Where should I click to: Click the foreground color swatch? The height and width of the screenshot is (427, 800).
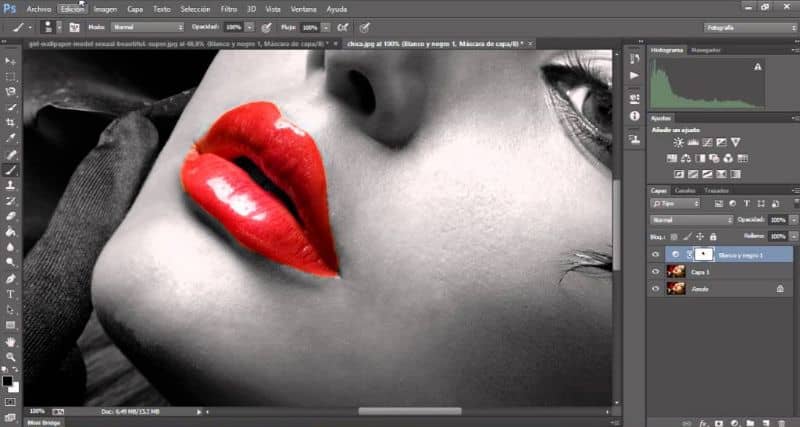tap(8, 381)
